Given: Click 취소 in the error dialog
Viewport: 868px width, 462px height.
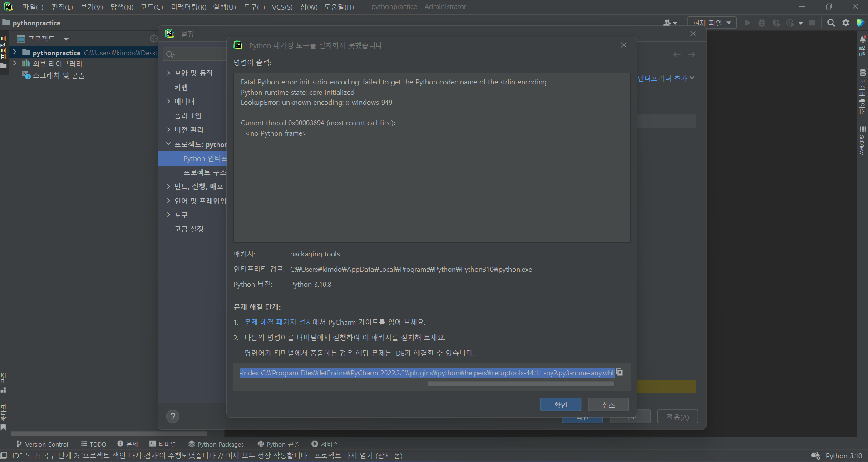Looking at the screenshot, I should (x=608, y=404).
